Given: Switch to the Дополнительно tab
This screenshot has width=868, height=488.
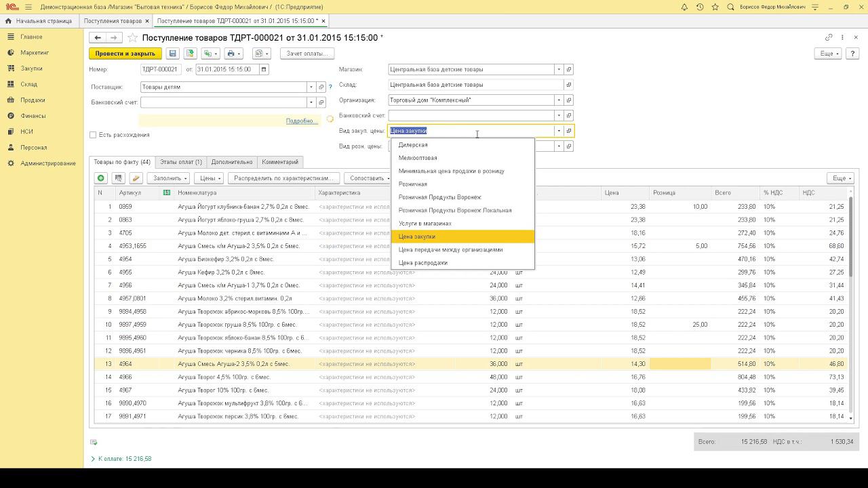Looking at the screenshot, I should [x=232, y=162].
